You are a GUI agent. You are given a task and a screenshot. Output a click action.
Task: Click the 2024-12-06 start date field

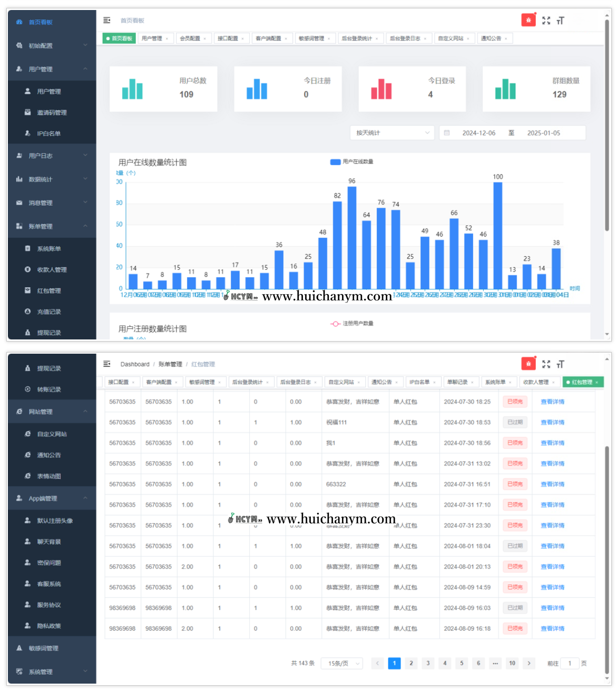[x=478, y=133]
